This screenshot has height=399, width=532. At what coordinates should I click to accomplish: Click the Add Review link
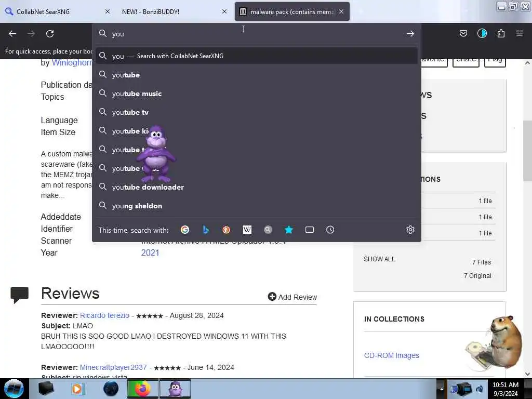[292, 297]
